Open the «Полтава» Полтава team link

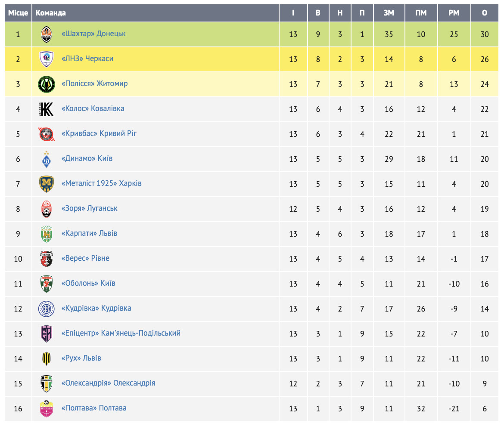[94, 408]
